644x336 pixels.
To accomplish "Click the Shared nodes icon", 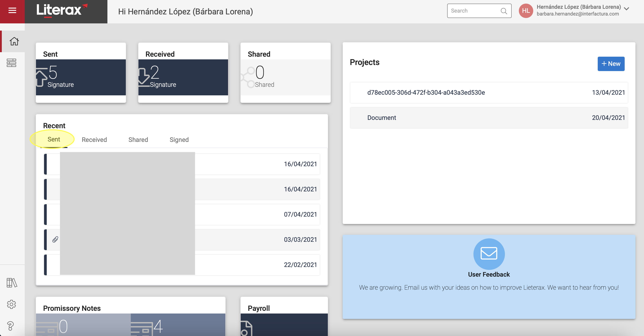I will click(248, 77).
